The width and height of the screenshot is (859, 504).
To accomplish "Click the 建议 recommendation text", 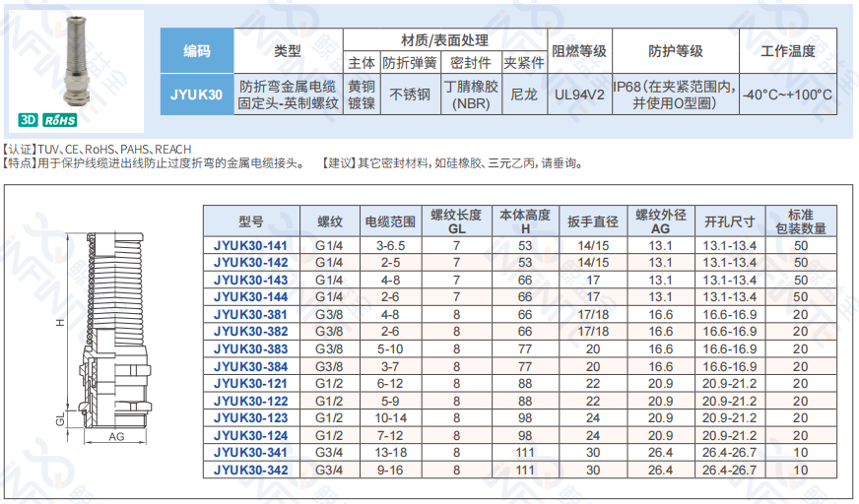I will pos(453,163).
